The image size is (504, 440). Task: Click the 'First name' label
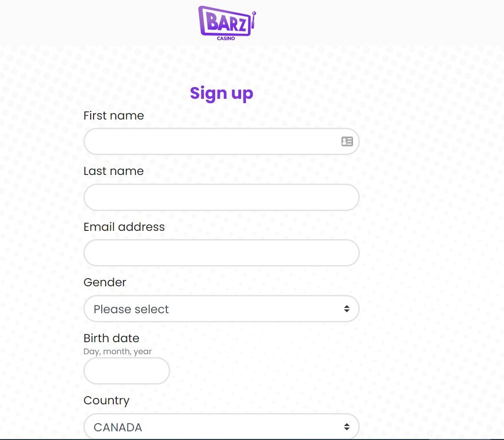(x=114, y=116)
